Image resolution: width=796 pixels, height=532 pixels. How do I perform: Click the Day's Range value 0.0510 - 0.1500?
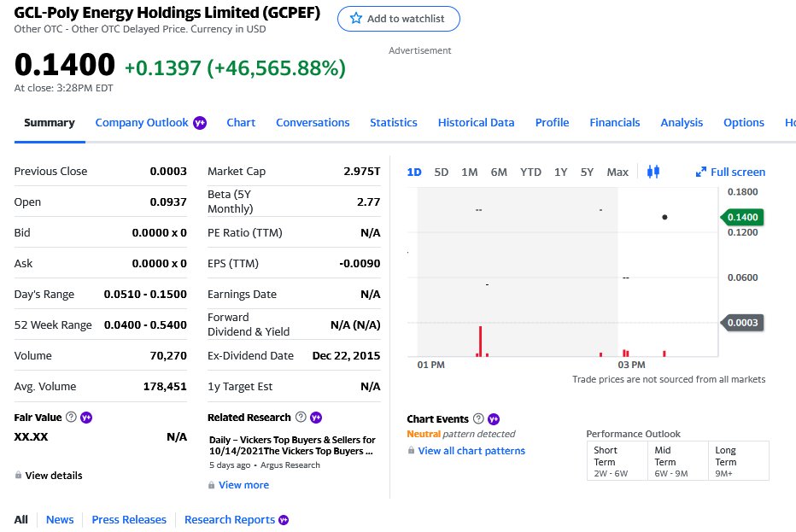[x=145, y=294]
